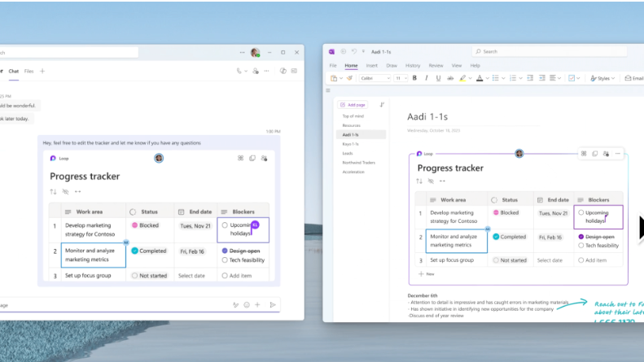Viewport: 644px width, 362px height.
Task: Open the File menu in OneNote
Action: 333,66
